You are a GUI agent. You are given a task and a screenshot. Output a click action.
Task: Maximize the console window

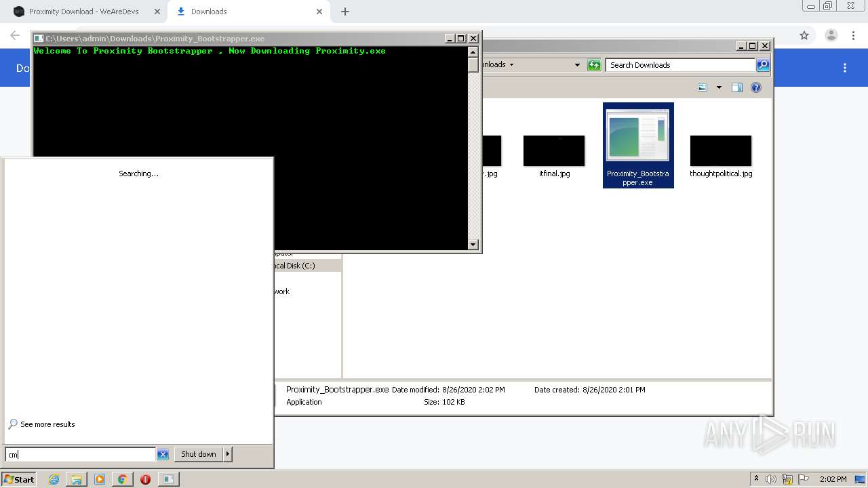pos(461,39)
